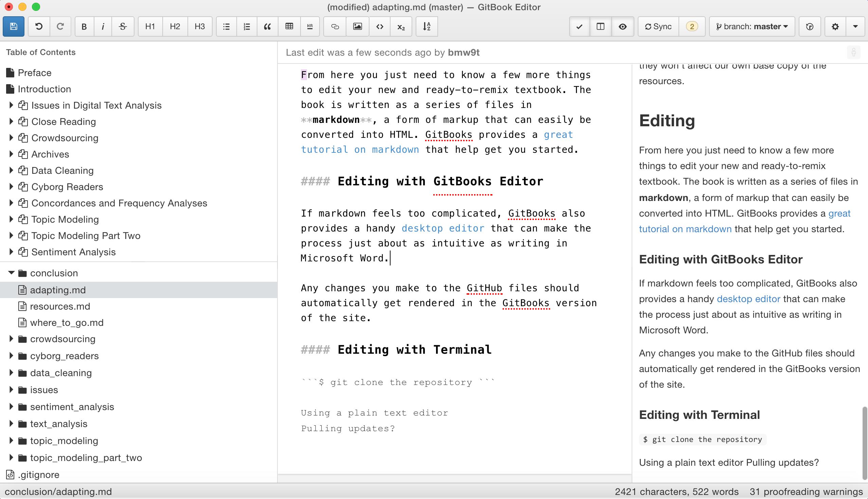
Task: Insert a table using toolbar icon
Action: tap(289, 26)
